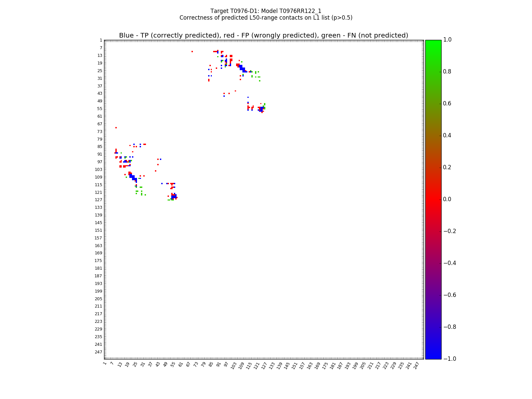
Task: Click the subtitle about predicted L50-range contacts
Action: (266, 18)
